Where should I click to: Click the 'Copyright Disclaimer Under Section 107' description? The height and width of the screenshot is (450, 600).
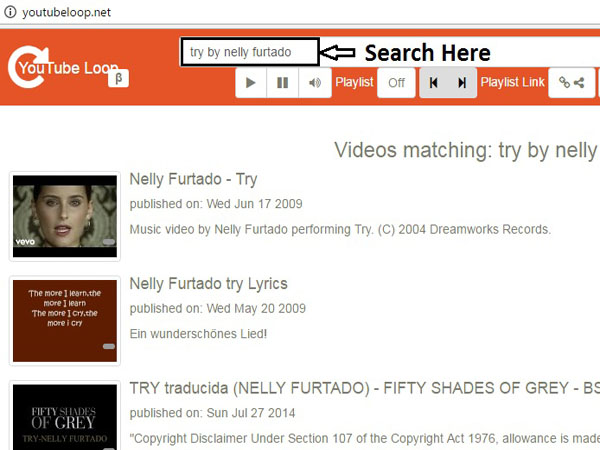[x=365, y=439]
